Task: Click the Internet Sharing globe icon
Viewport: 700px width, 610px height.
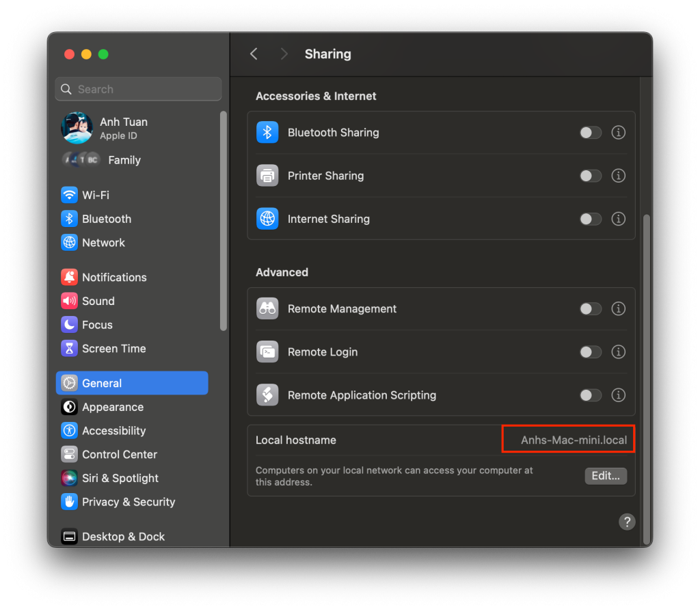Action: [x=267, y=219]
